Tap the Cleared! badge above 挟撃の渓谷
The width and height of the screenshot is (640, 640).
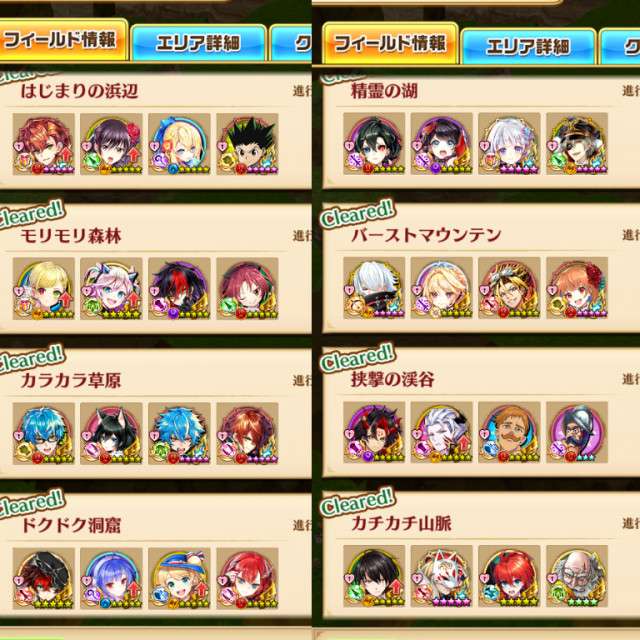tap(358, 358)
